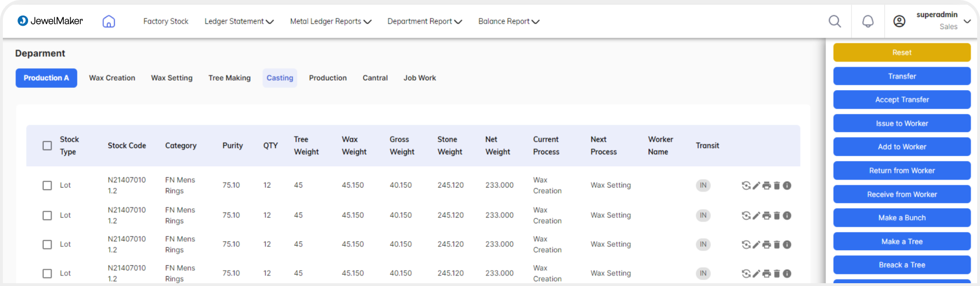Check the fourth Lot row checkbox
Screen dimensions: 980x286
[x=47, y=274]
